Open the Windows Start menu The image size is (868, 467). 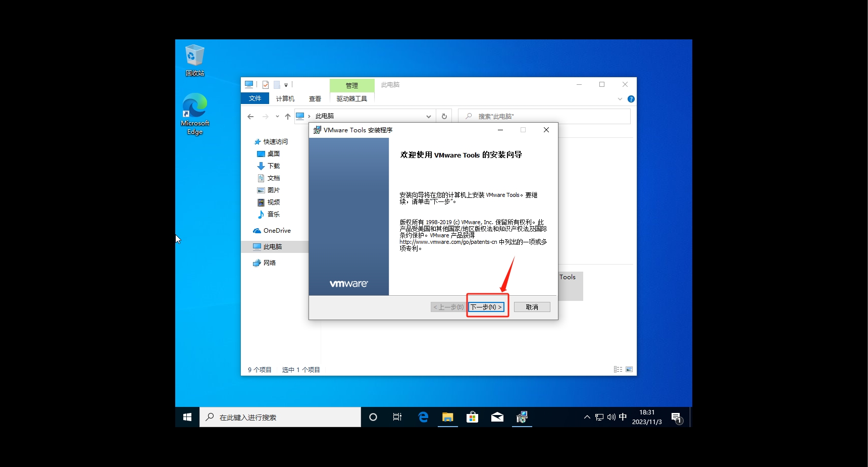pos(187,417)
